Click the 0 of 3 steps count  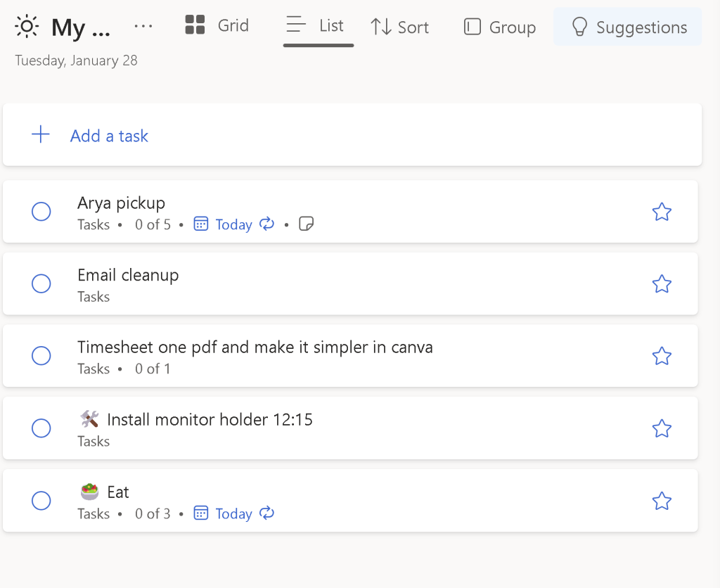pyautogui.click(x=153, y=513)
